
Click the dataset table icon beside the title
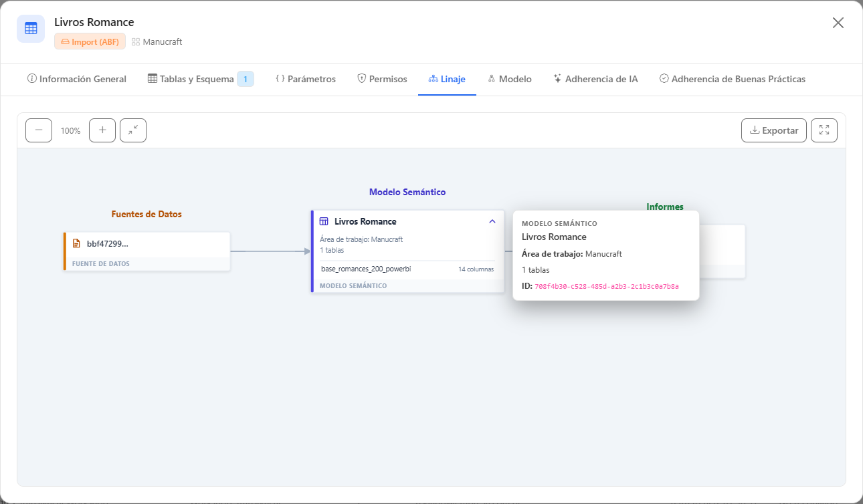point(31,29)
